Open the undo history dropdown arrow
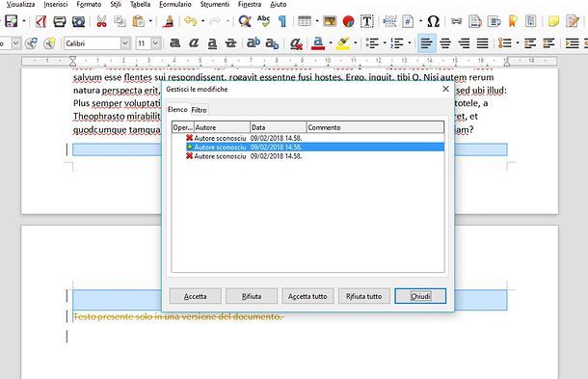The width and height of the screenshot is (588, 379). coord(202,21)
